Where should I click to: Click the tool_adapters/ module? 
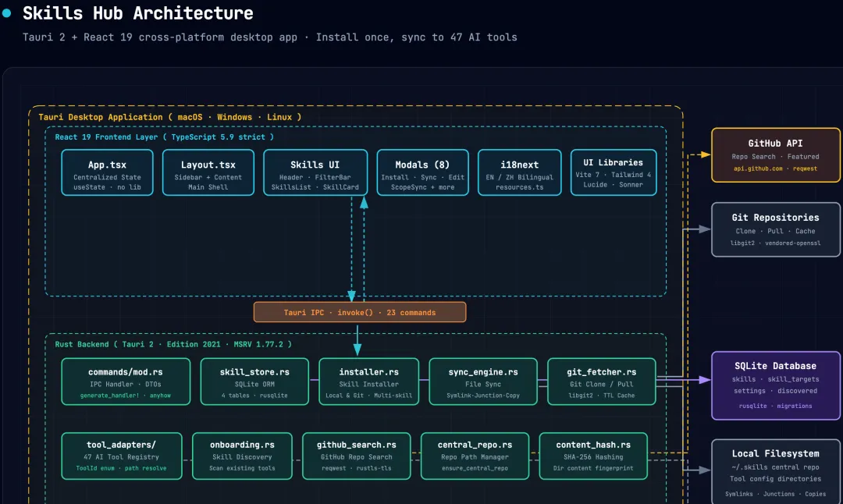(x=121, y=456)
